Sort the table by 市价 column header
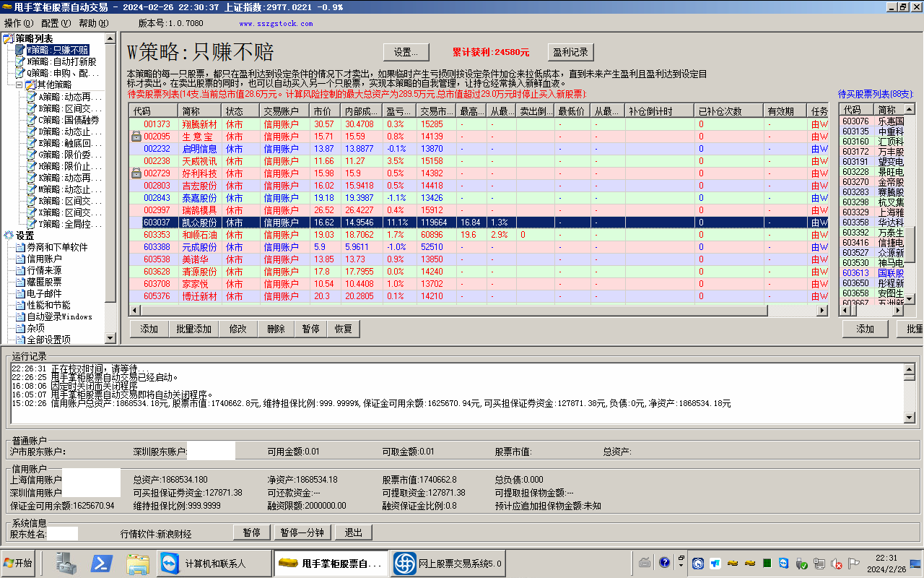 322,111
